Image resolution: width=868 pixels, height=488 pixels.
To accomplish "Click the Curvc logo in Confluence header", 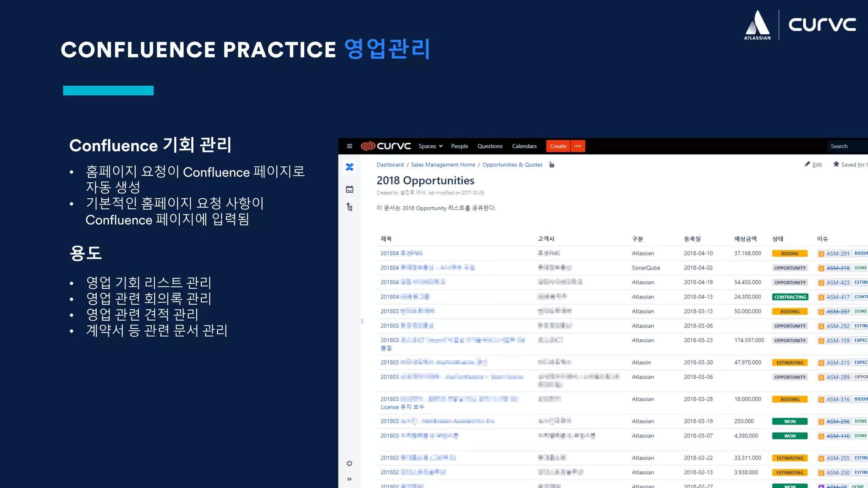I will (x=386, y=146).
